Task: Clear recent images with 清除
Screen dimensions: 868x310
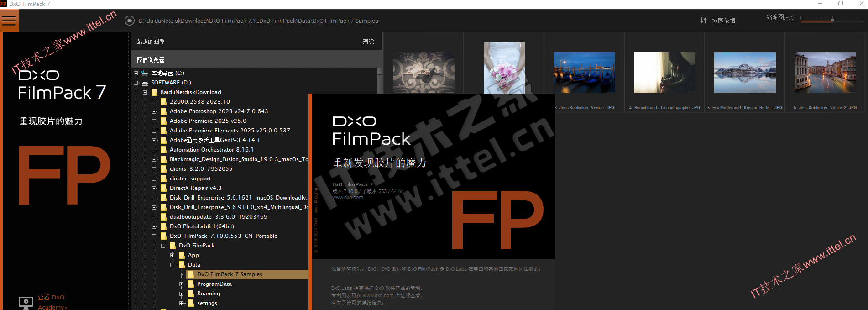Action: coord(368,42)
